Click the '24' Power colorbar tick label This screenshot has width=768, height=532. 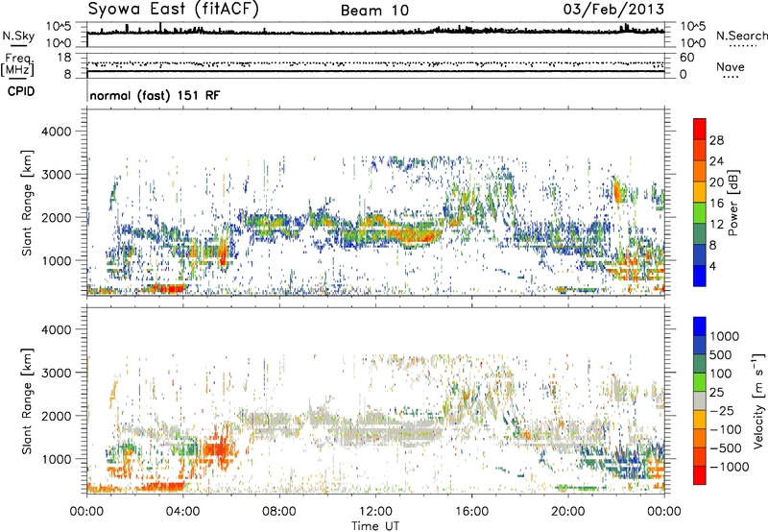[x=716, y=161]
